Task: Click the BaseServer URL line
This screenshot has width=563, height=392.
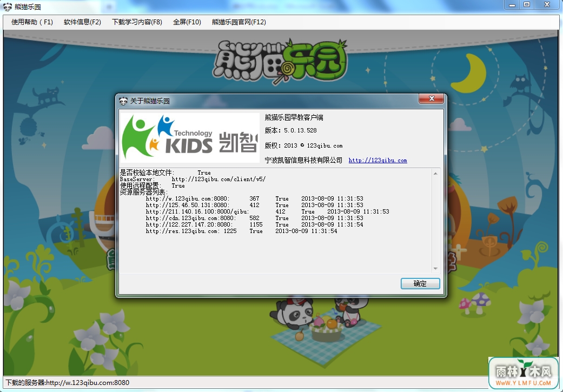Action: [193, 179]
